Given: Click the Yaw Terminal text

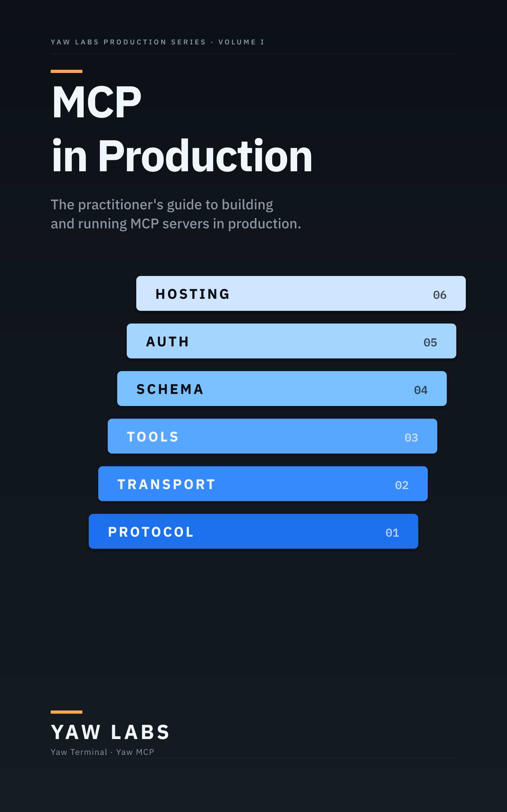Looking at the screenshot, I should coord(79,752).
